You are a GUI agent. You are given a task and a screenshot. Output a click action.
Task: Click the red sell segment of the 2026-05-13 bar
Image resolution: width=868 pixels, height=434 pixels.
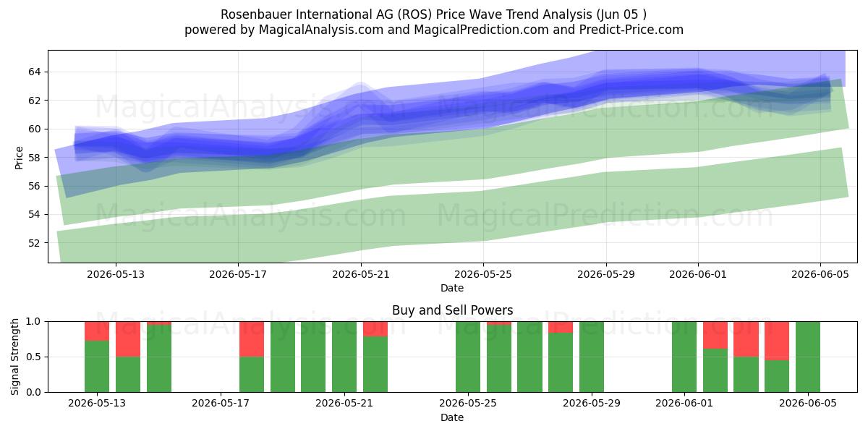[x=97, y=331]
